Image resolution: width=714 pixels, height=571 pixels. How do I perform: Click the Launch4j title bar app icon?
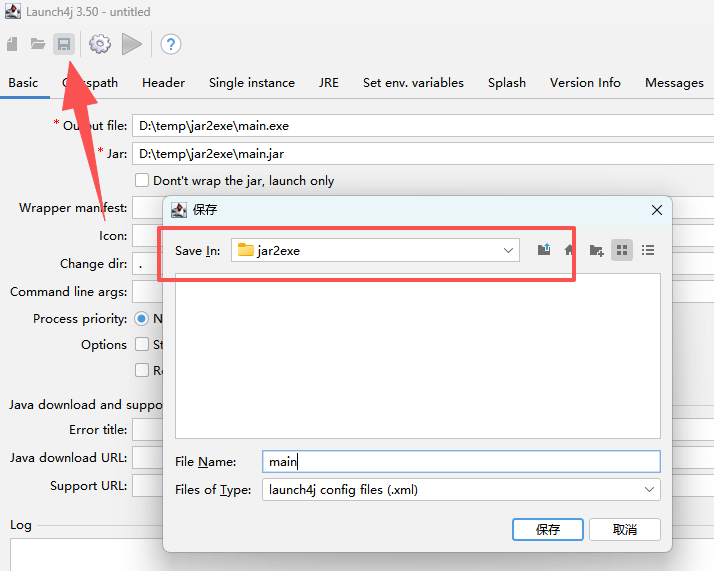pyautogui.click(x=13, y=11)
